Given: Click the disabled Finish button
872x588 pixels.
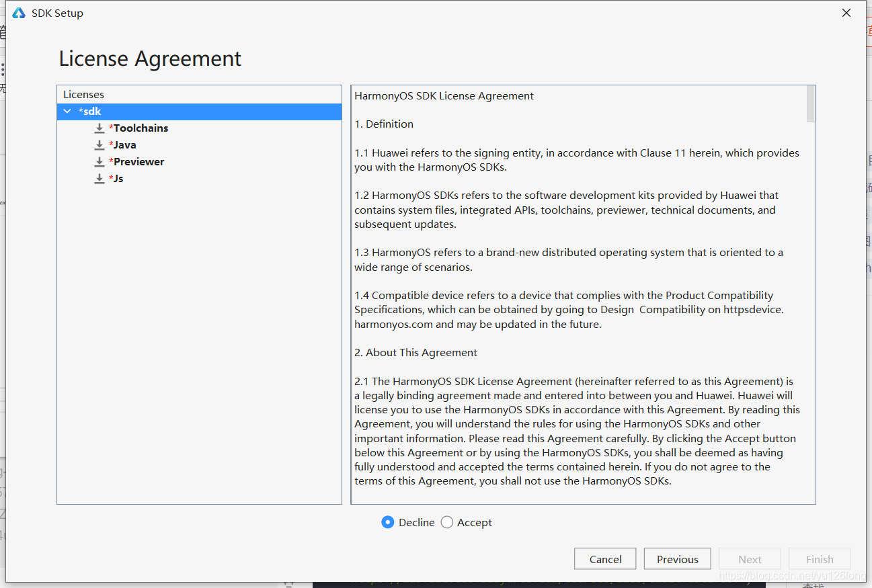Looking at the screenshot, I should [820, 559].
